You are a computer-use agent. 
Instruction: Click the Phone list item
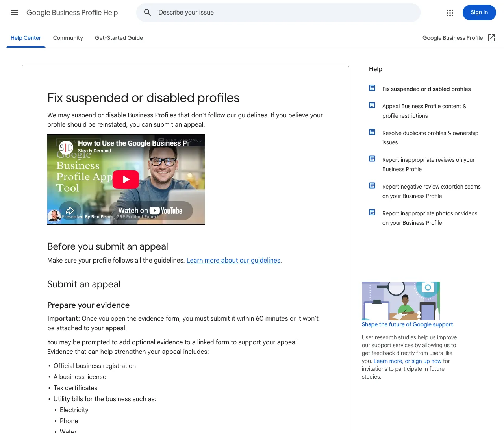tap(69, 421)
